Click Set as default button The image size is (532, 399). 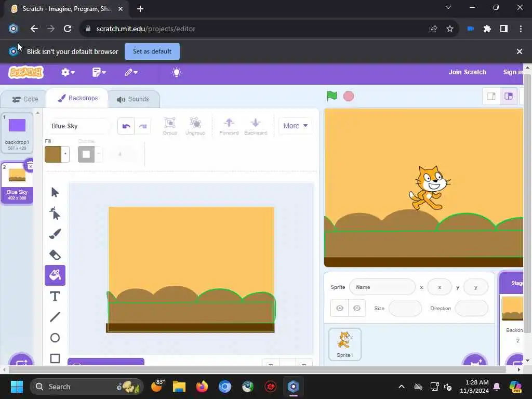152,51
